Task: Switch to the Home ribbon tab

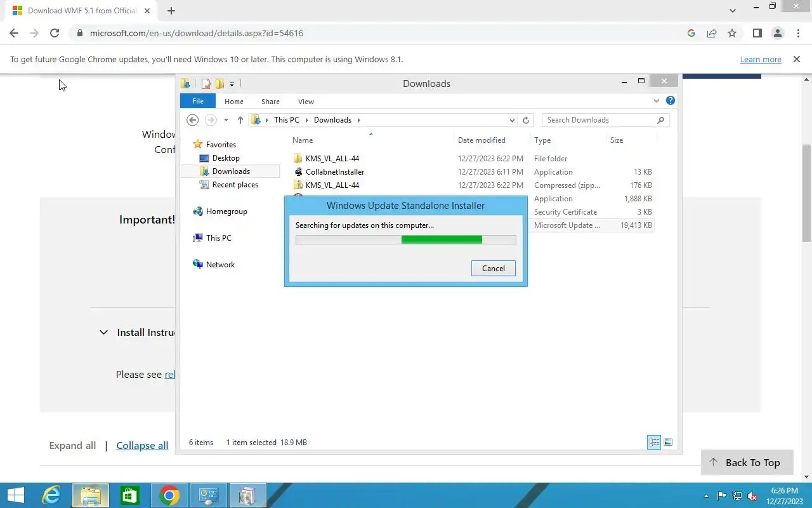Action: (x=234, y=102)
